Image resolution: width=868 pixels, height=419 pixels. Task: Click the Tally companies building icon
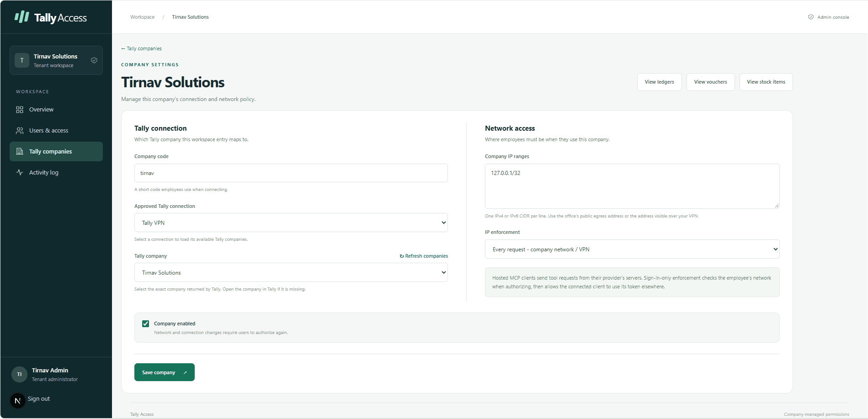coord(20,152)
